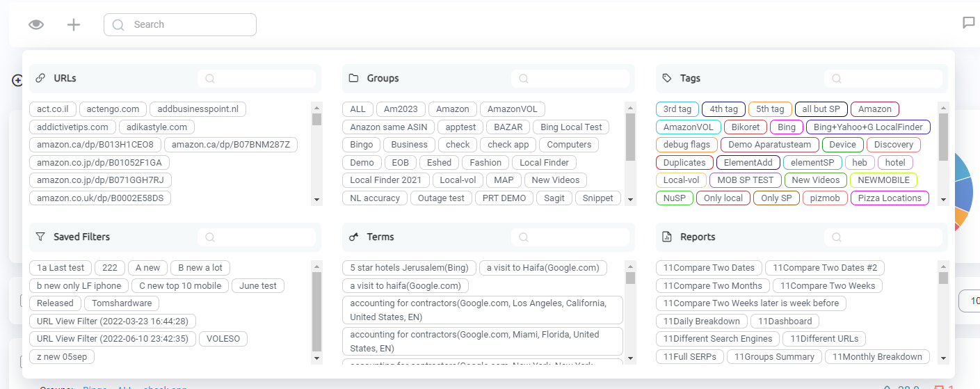
Task: Open 11Different Search Engines report
Action: point(718,339)
